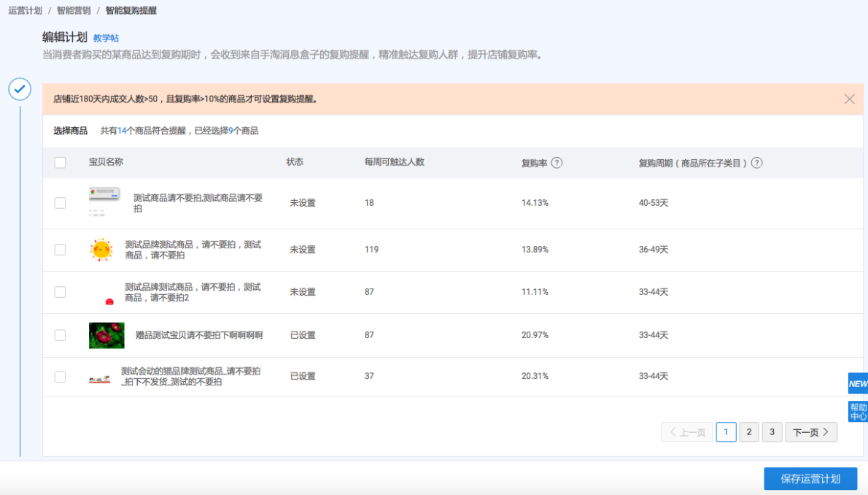This screenshot has height=495, width=868.
Task: Click the 编辑计划 page heading
Action: tap(65, 37)
